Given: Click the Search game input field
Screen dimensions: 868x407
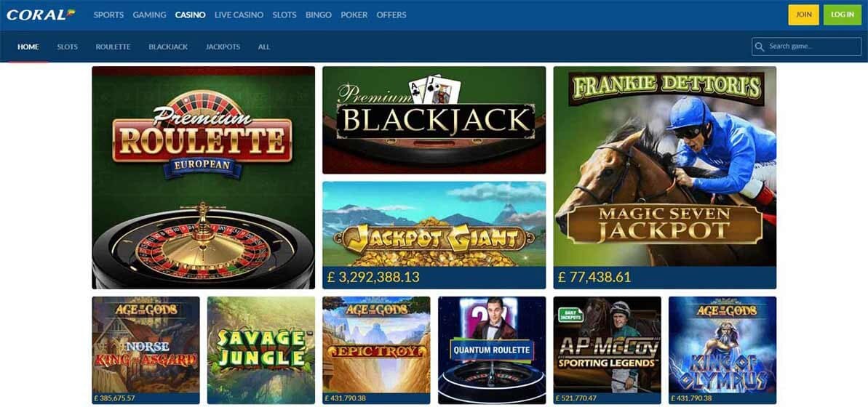Looking at the screenshot, I should click(807, 47).
